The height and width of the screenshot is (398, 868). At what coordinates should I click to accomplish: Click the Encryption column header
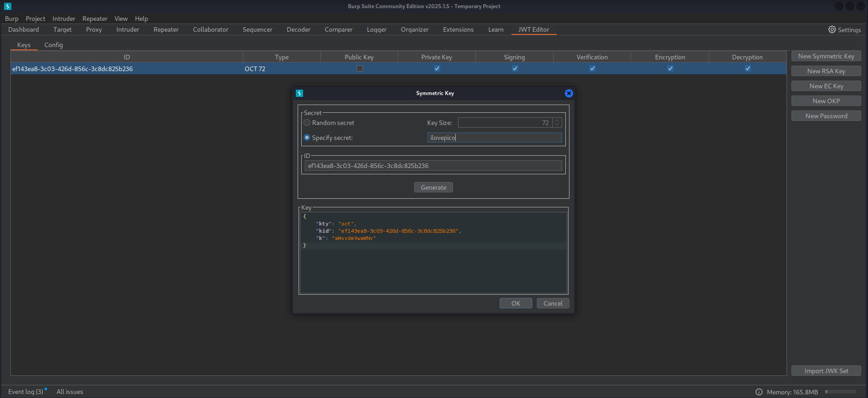[670, 57]
